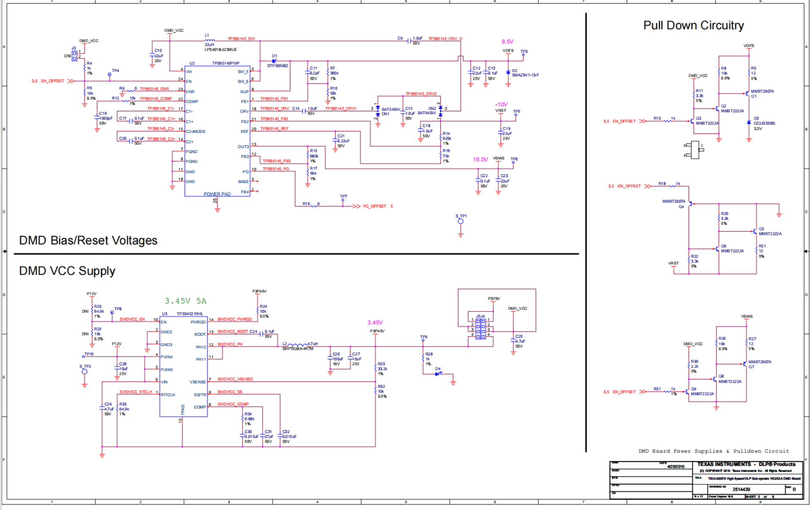The width and height of the screenshot is (812, 510).
Task: Click the SWDVCC_VSENSE net label
Action: tap(235, 379)
